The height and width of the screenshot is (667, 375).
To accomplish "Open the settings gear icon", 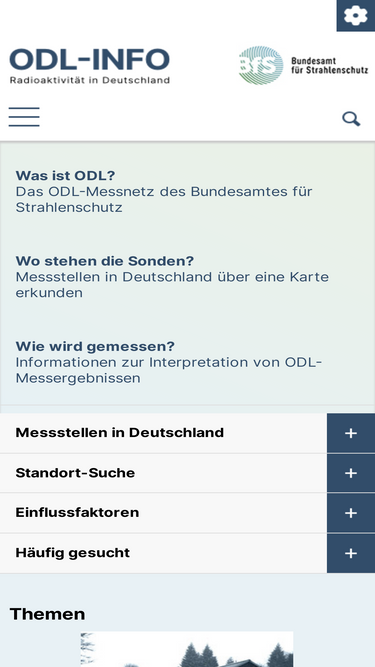I will (355, 16).
